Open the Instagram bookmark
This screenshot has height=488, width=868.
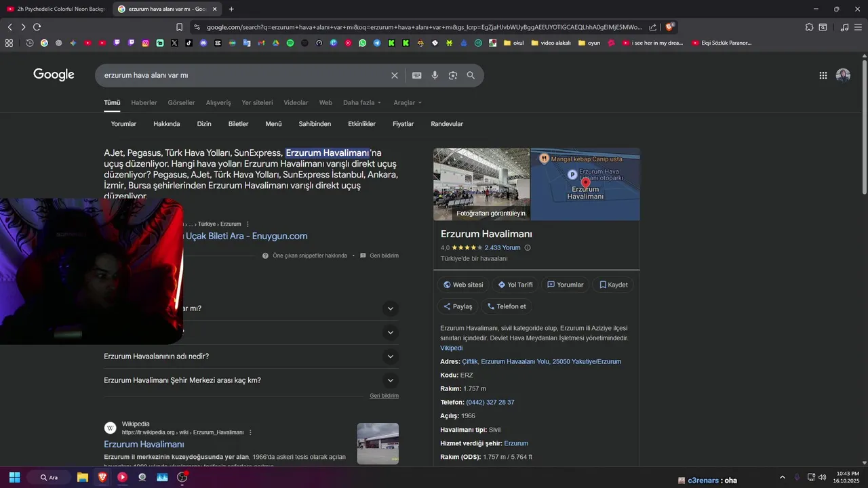point(145,43)
